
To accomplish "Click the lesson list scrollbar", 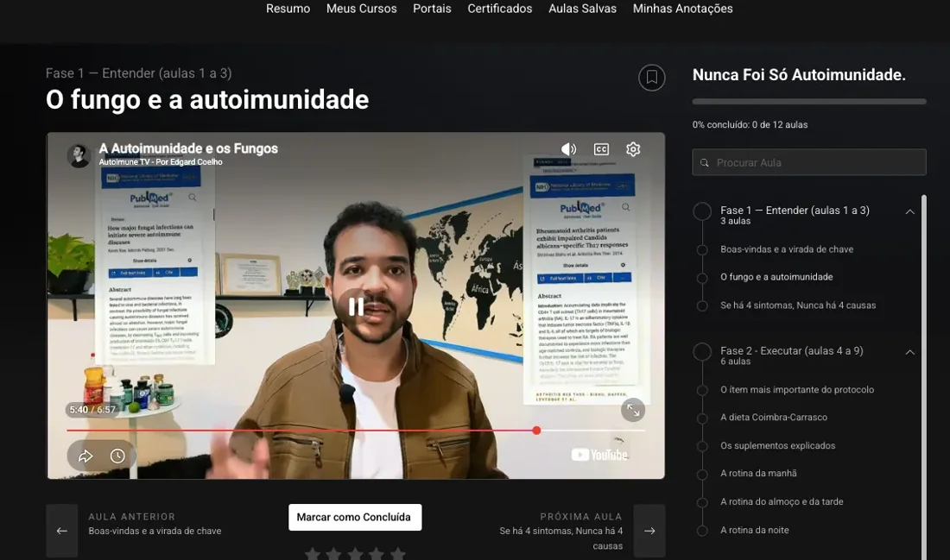I will point(923,376).
